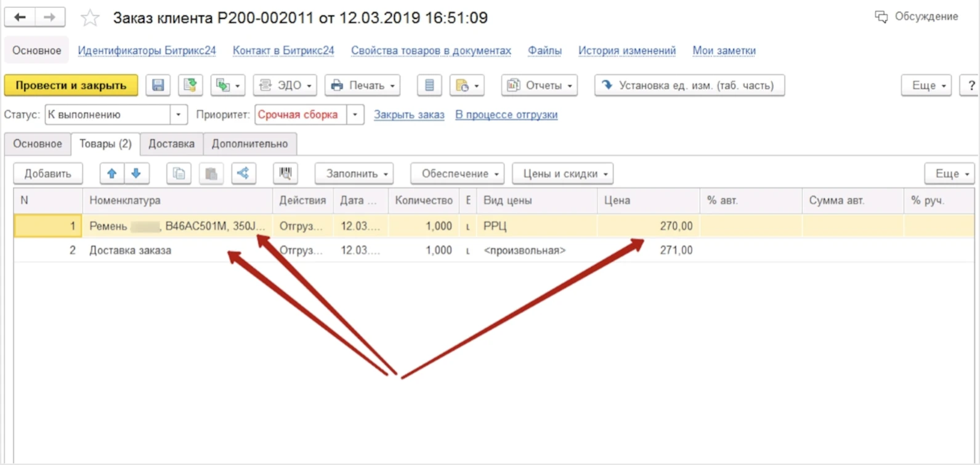This screenshot has width=980, height=465.
Task: Open the Дополнительно tab
Action: (249, 144)
